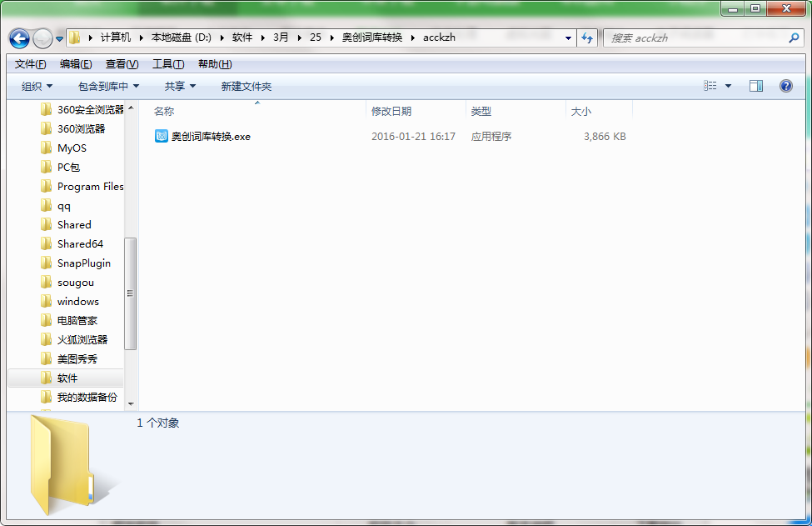Click the 奥创词库转换.exe application icon
The width and height of the screenshot is (812, 526).
coord(162,136)
